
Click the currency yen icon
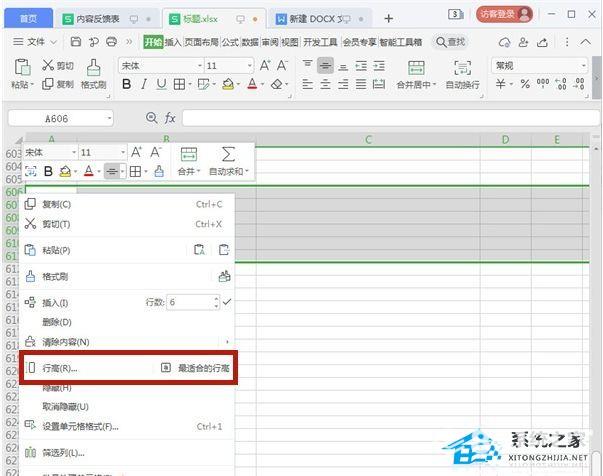[500, 84]
